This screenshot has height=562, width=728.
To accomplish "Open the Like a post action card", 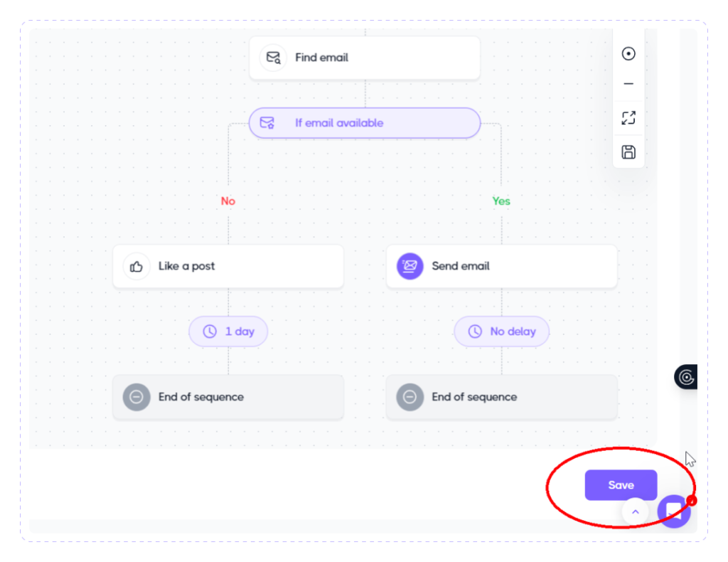I will point(227,266).
